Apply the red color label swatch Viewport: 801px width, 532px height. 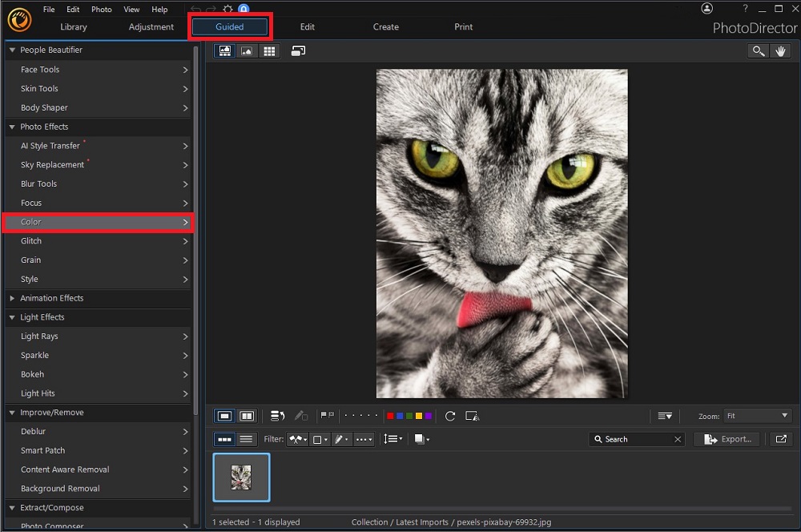(x=390, y=415)
